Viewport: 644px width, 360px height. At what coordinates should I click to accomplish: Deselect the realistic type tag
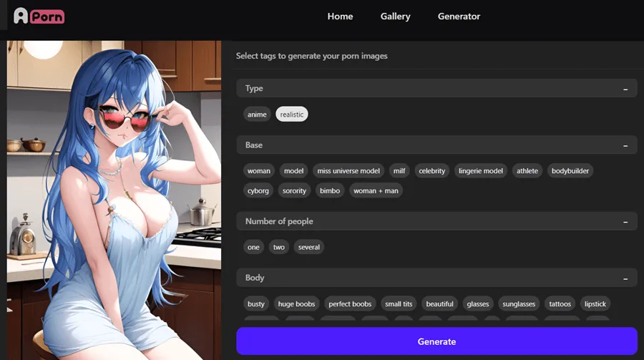pyautogui.click(x=292, y=115)
